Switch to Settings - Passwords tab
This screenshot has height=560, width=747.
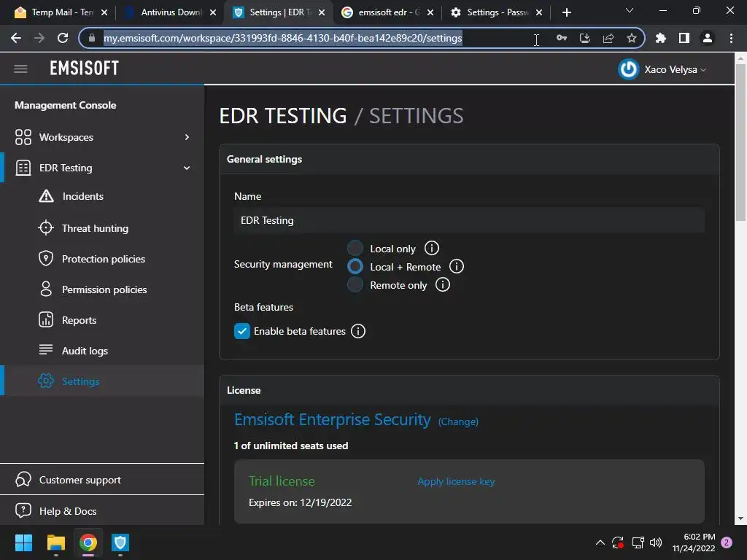pos(496,12)
